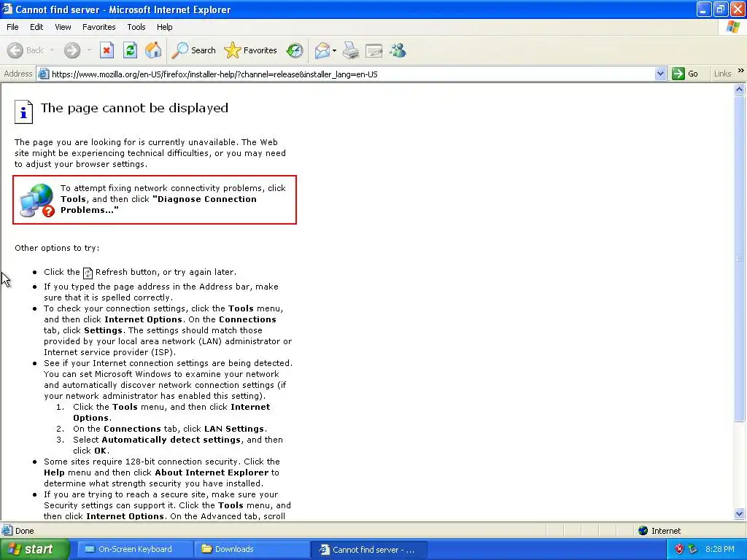Click the Forward navigation arrow icon
Screen dimensions: 747x560
coord(72,50)
